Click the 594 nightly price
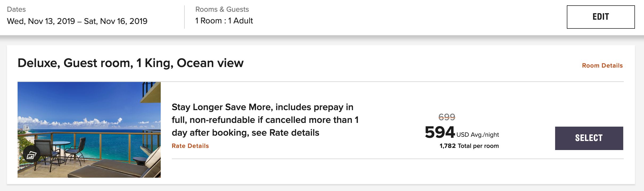644x191 pixels. (440, 132)
